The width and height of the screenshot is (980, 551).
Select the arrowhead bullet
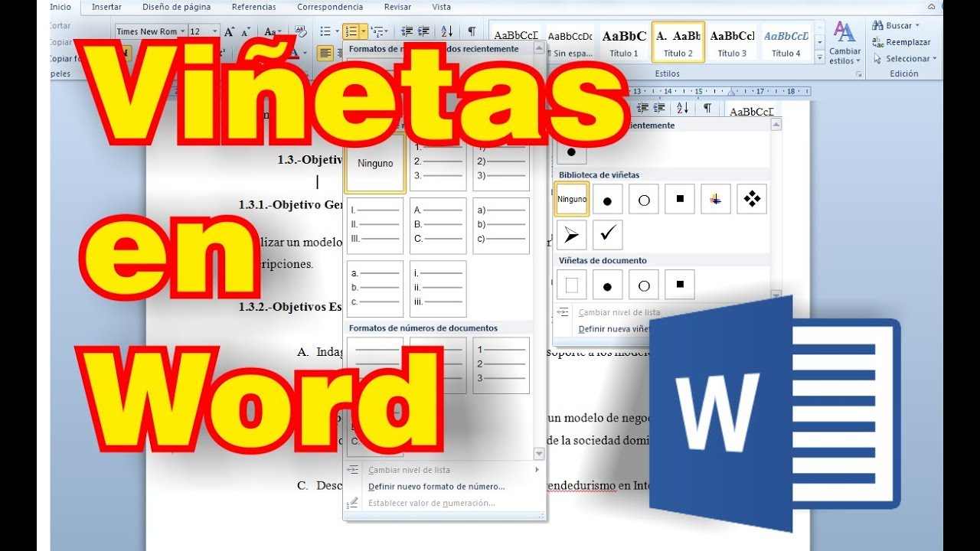571,235
